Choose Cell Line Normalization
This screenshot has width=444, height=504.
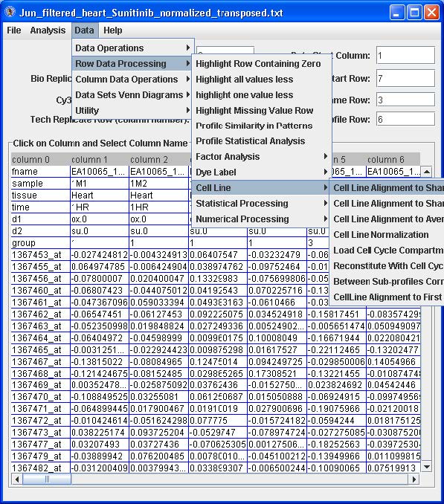(387, 235)
